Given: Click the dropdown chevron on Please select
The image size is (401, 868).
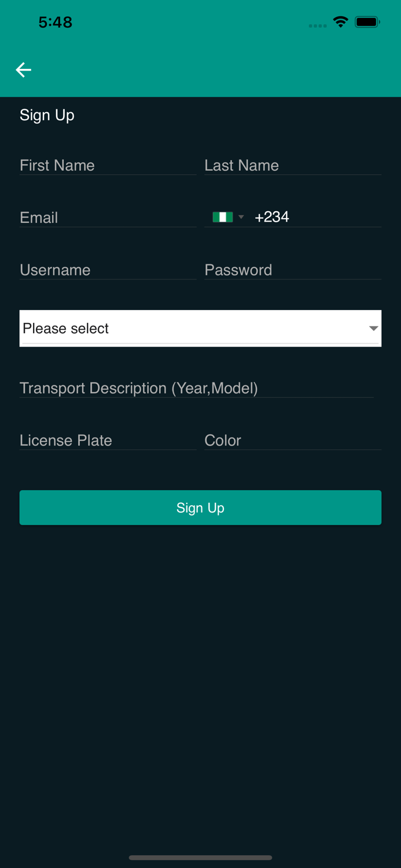Looking at the screenshot, I should point(373,328).
